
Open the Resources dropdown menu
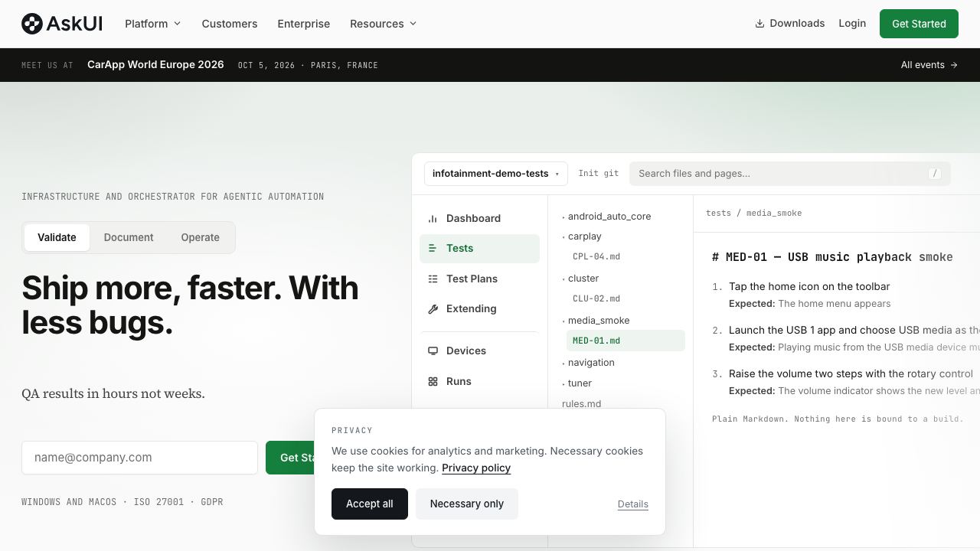[384, 24]
